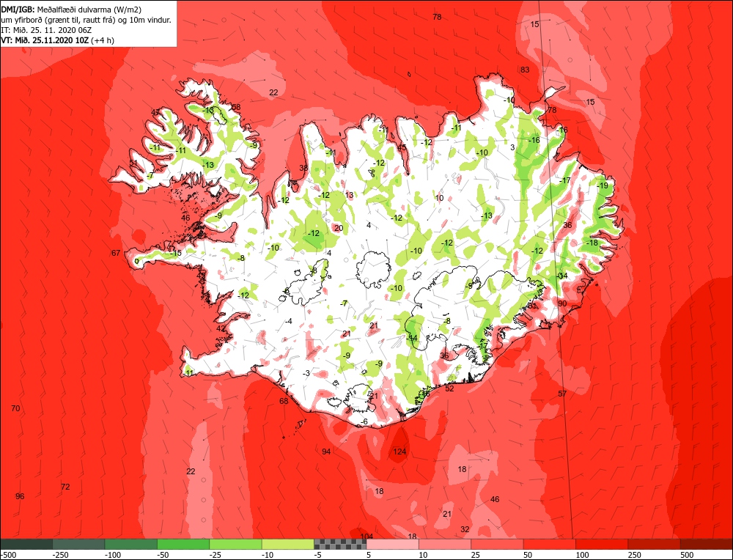Click the legend label '-500'

pyautogui.click(x=8, y=555)
